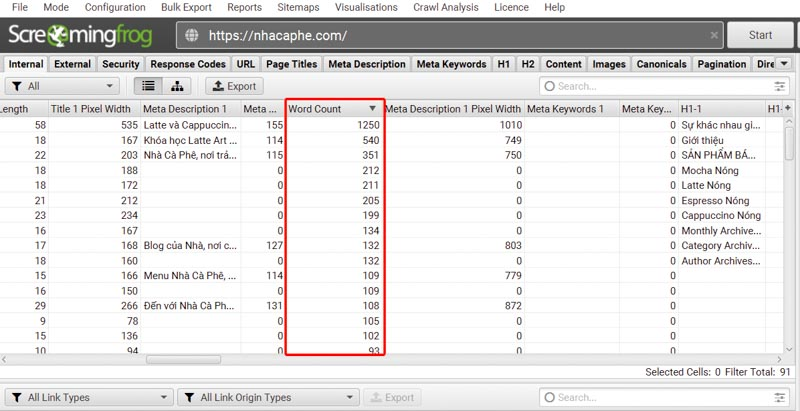This screenshot has height=411, width=800.
Task: Switch to the Page Titles tab
Action: 291,64
